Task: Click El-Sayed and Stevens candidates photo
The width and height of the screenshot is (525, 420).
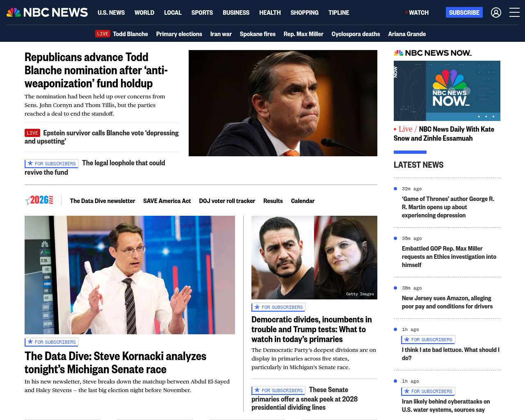Action: tap(314, 258)
